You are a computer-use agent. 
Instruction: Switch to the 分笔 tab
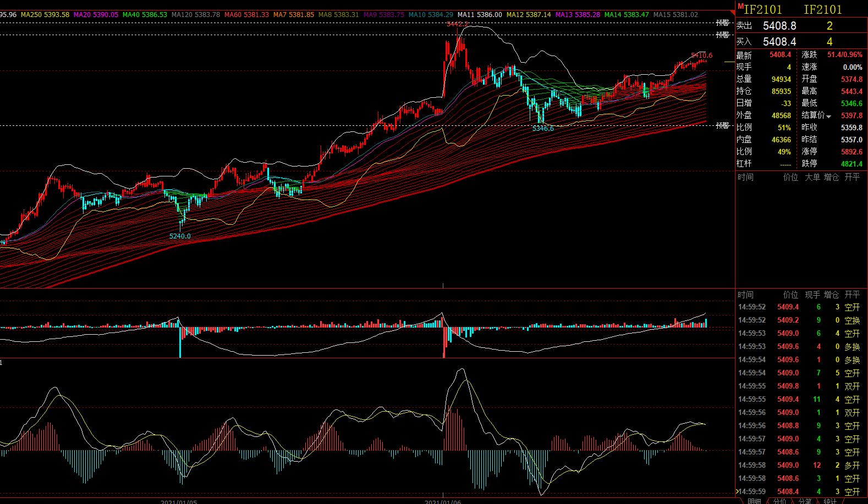coord(805,501)
